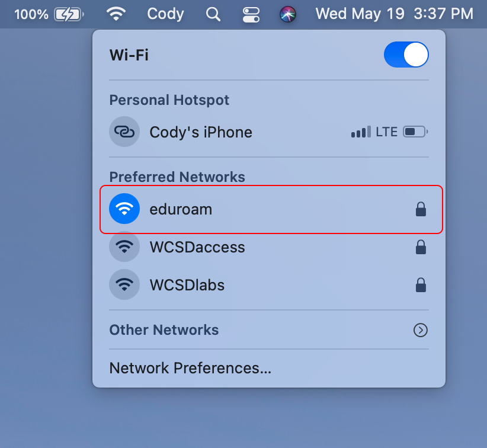Screen dimensions: 487x448
Task: Click the lock icon beside eduroam
Action: coord(421,209)
